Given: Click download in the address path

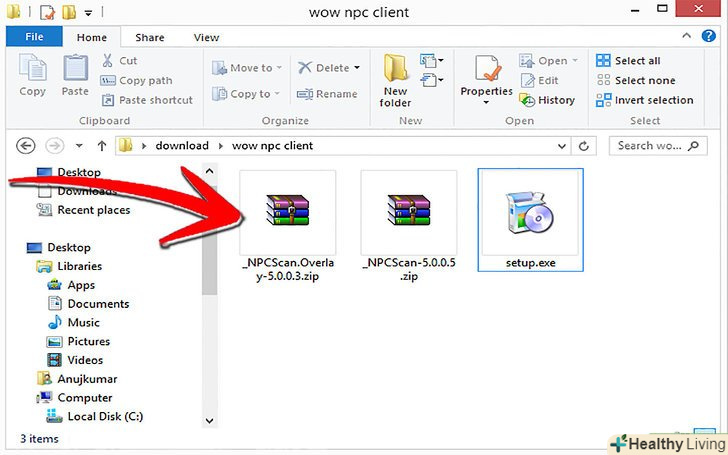Looking at the screenshot, I should pos(182,146).
